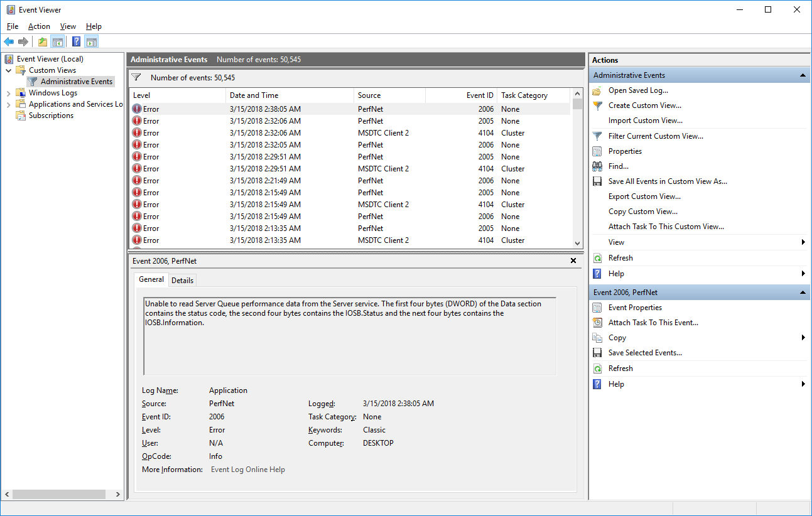The height and width of the screenshot is (516, 812).
Task: Select MSDTC Client 2 row at 2:13:35 AM
Action: [x=350, y=240]
